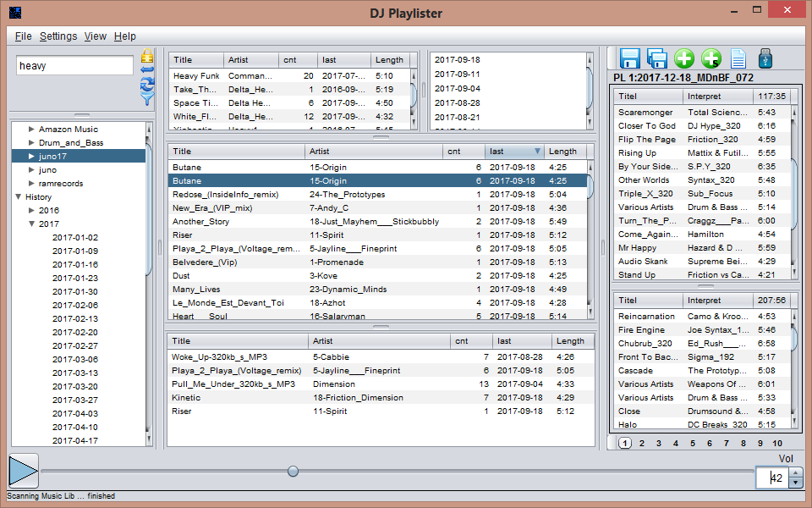Screen dimensions: 812x508
Task: Open history entry 2017-01-16
Action: [75, 264]
